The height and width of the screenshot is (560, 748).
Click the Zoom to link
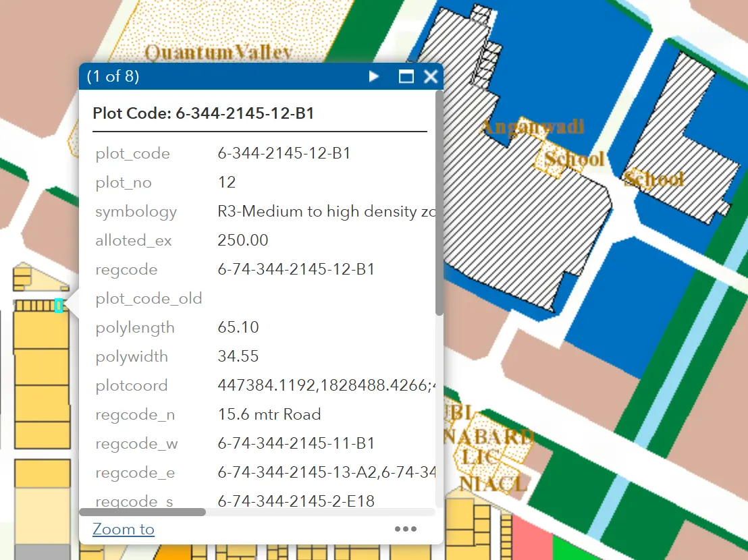124,529
